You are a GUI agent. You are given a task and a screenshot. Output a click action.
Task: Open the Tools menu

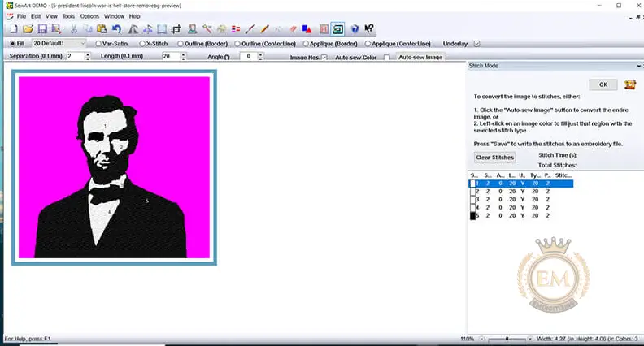click(68, 16)
